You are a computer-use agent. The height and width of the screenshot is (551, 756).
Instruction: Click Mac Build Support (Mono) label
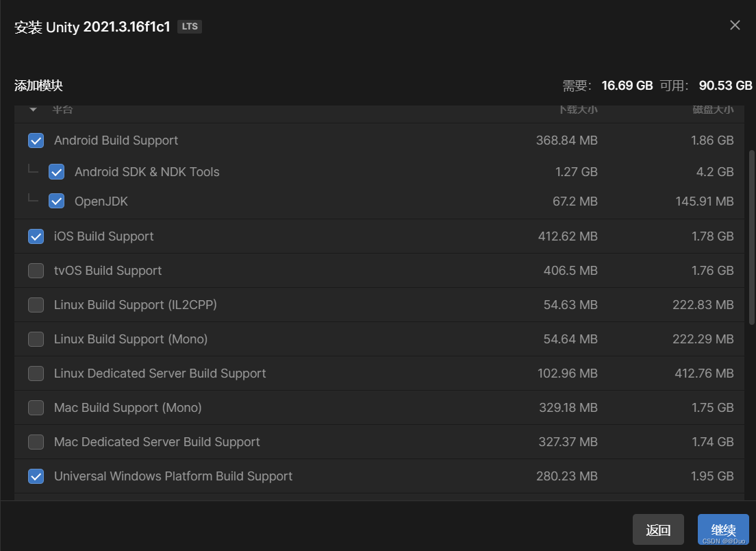[x=128, y=408]
